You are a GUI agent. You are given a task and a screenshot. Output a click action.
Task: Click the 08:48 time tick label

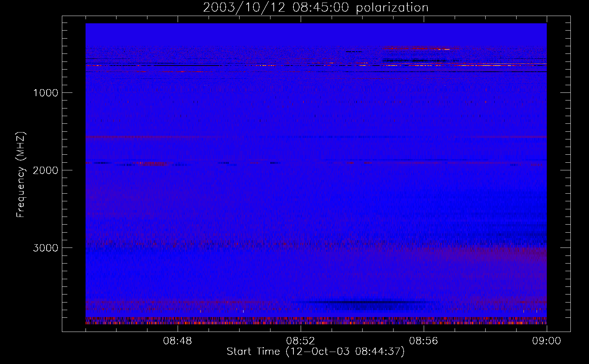point(177,341)
